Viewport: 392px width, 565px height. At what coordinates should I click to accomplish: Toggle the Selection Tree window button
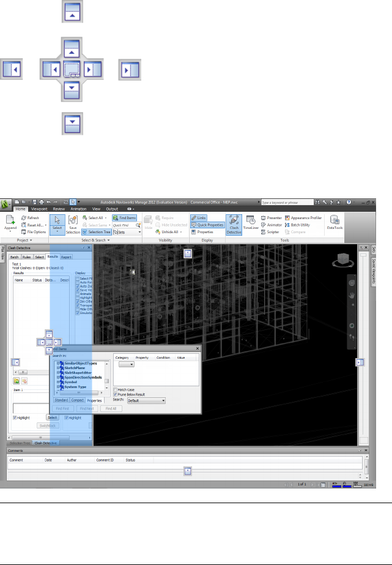click(97, 232)
